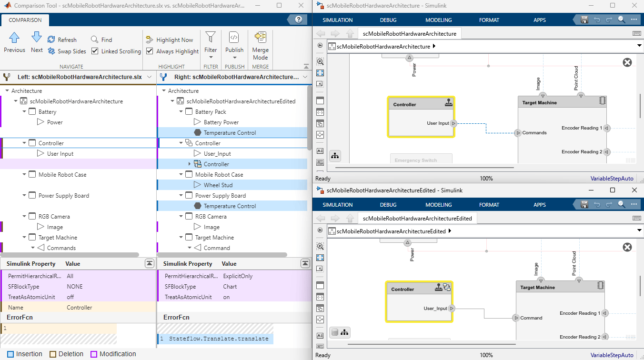Click Emergency Switch block on top canvas
This screenshot has width=644, height=360.
coord(421,158)
